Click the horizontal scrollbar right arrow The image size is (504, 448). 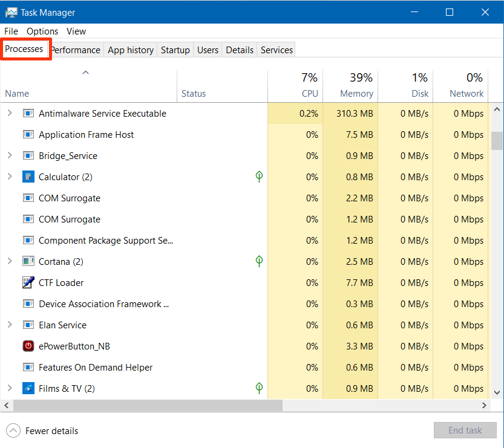pos(484,405)
